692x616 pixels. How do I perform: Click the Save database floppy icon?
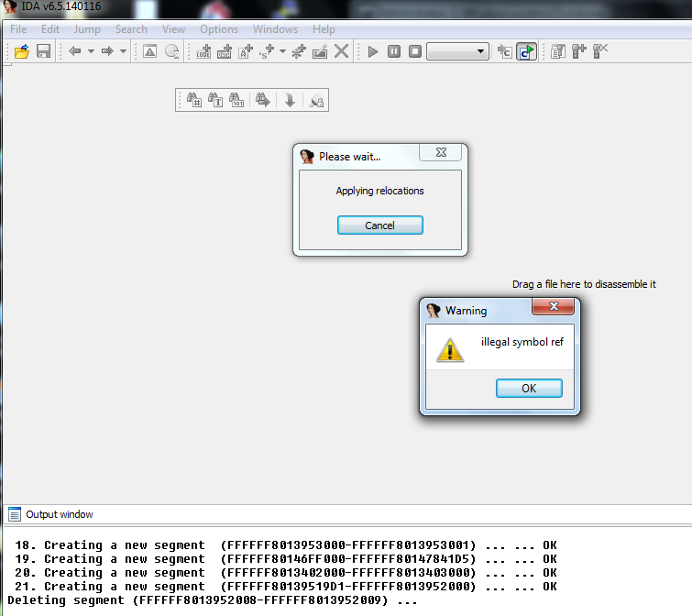(43, 51)
